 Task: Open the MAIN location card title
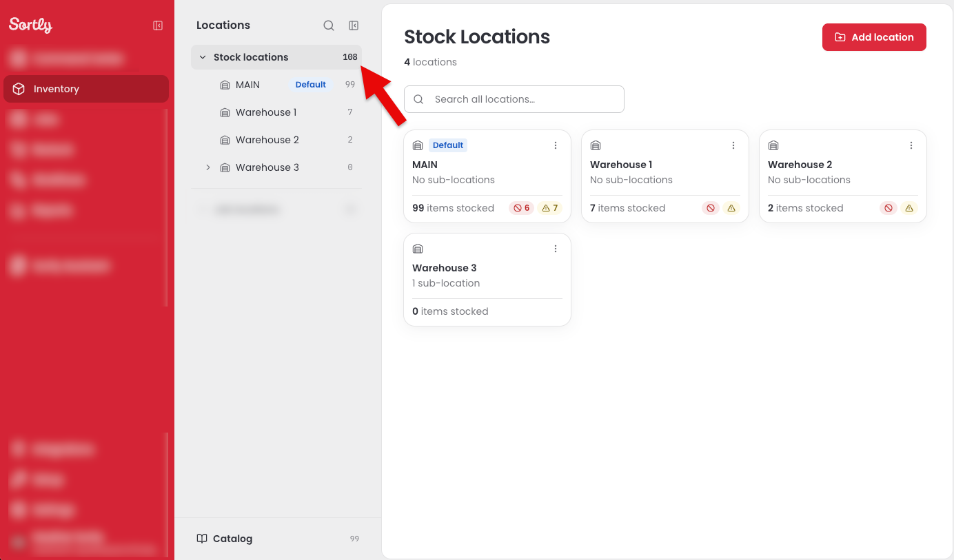425,165
